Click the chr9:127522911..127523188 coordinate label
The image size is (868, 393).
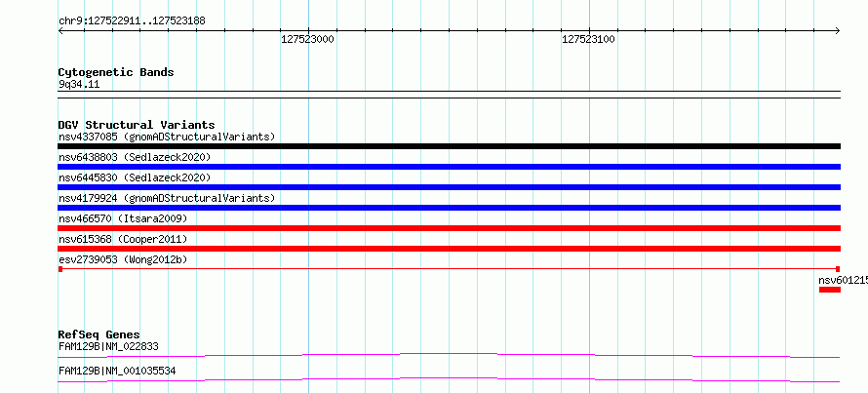coord(132,21)
